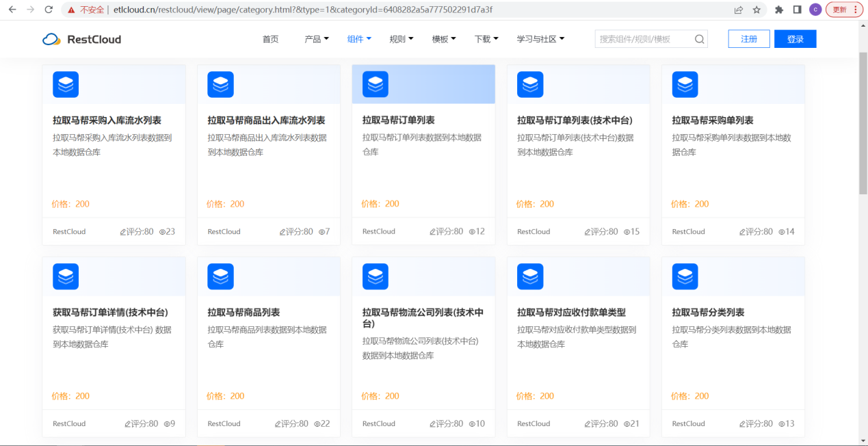Expand the 产品 dropdown menu
Viewport: 868px width, 446px height.
[316, 39]
